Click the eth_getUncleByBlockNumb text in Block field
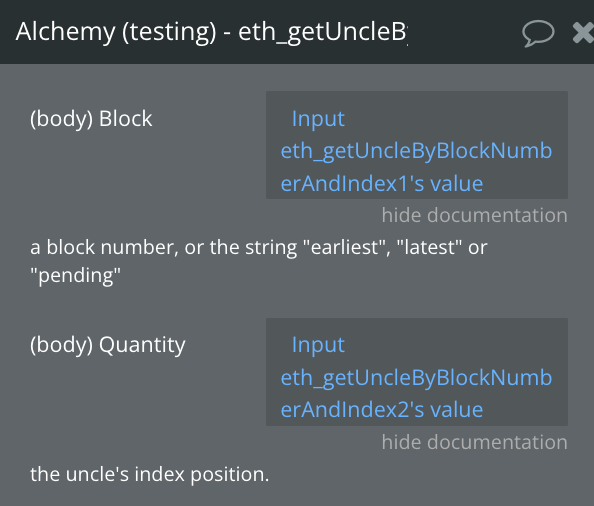The height and width of the screenshot is (506, 594). (416, 151)
